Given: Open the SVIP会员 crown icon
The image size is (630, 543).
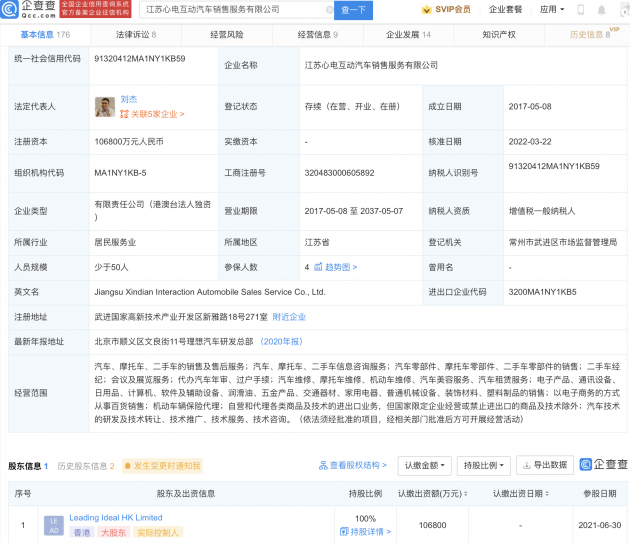Looking at the screenshot, I should click(x=426, y=9).
